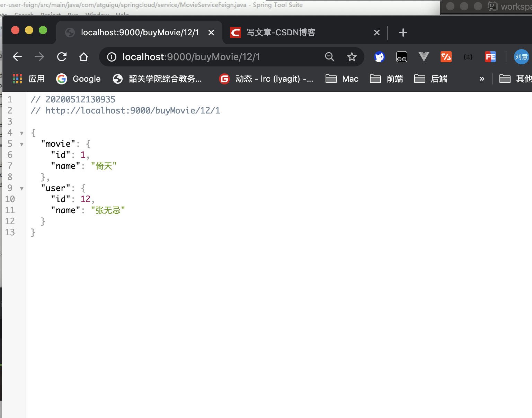532x418 pixels.
Task: Open the Mac bookmarks folder
Action: coord(342,79)
